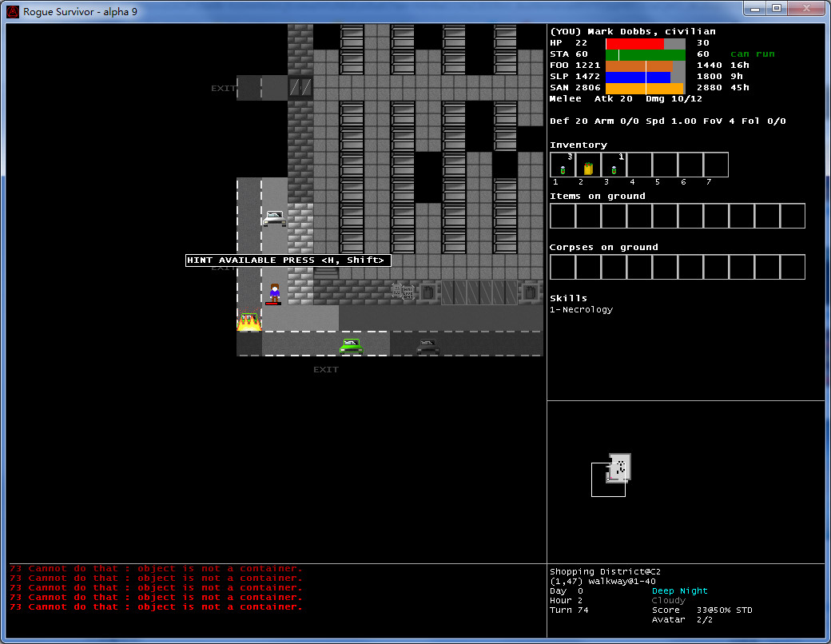Click the yellow SAN sanity bar
This screenshot has width=831, height=644.
point(645,88)
